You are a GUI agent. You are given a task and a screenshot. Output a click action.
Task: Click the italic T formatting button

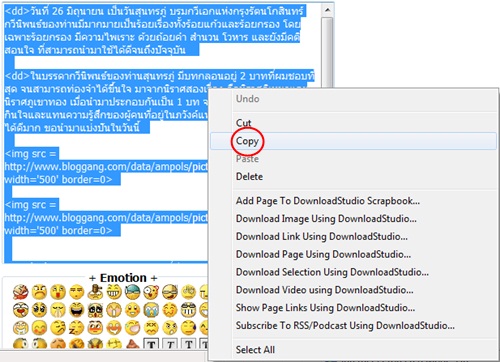click(170, 344)
